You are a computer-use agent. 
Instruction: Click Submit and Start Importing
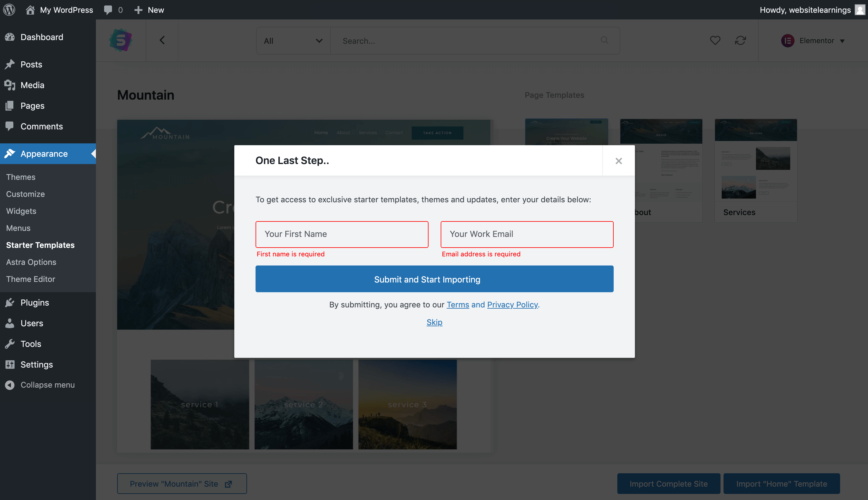click(434, 279)
